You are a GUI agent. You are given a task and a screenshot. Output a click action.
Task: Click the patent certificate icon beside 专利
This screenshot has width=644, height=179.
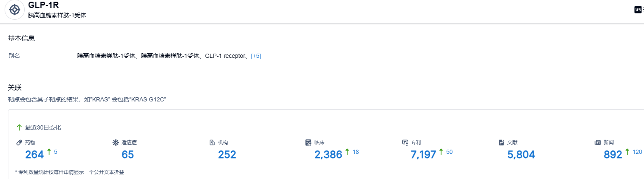tap(405, 143)
